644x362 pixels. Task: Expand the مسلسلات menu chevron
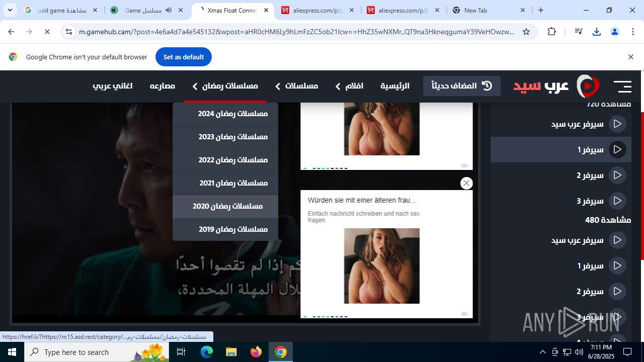coord(277,86)
